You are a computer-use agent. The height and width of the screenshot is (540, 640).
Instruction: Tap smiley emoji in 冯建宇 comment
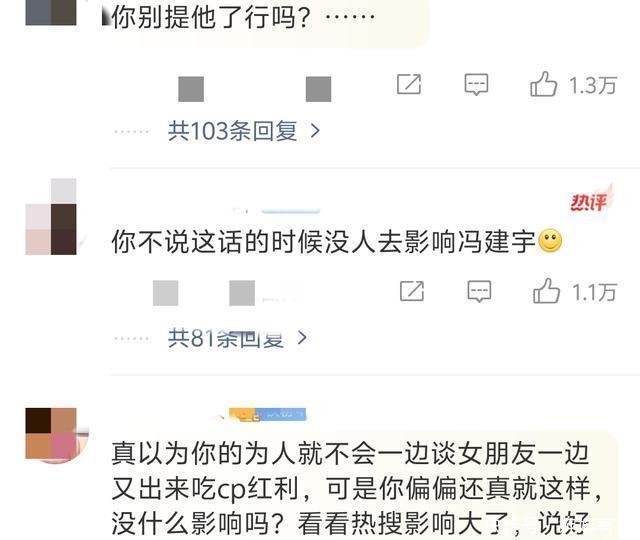(550, 241)
